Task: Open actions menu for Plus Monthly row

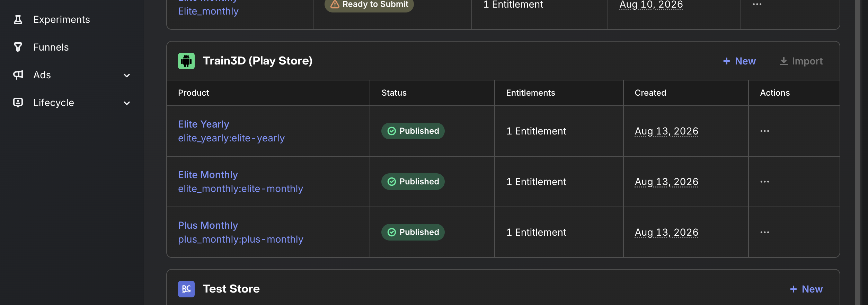Action: (765, 232)
